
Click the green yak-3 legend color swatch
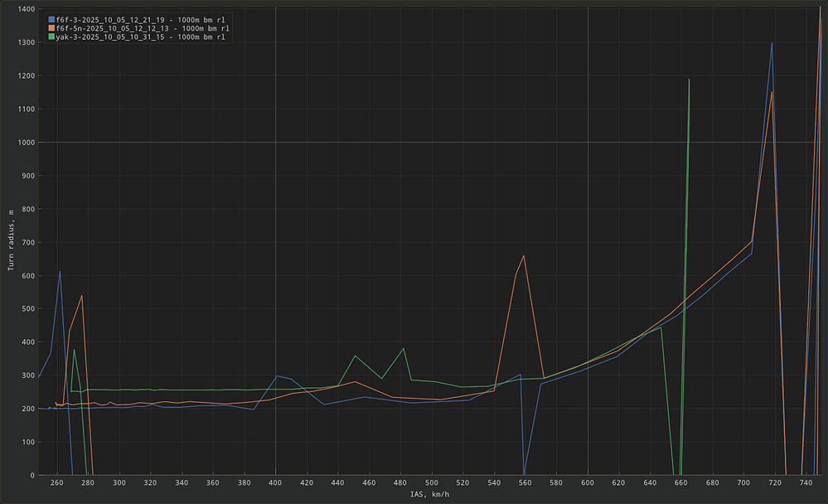click(52, 36)
